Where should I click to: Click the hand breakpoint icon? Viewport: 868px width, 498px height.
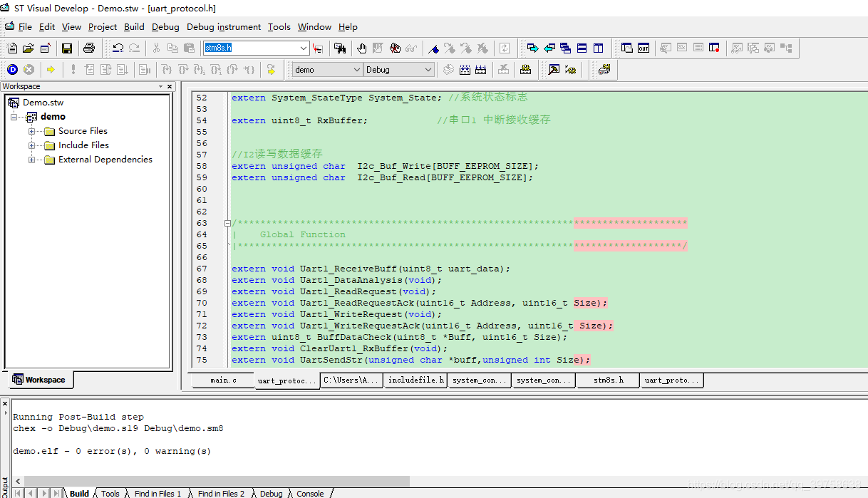pos(362,48)
